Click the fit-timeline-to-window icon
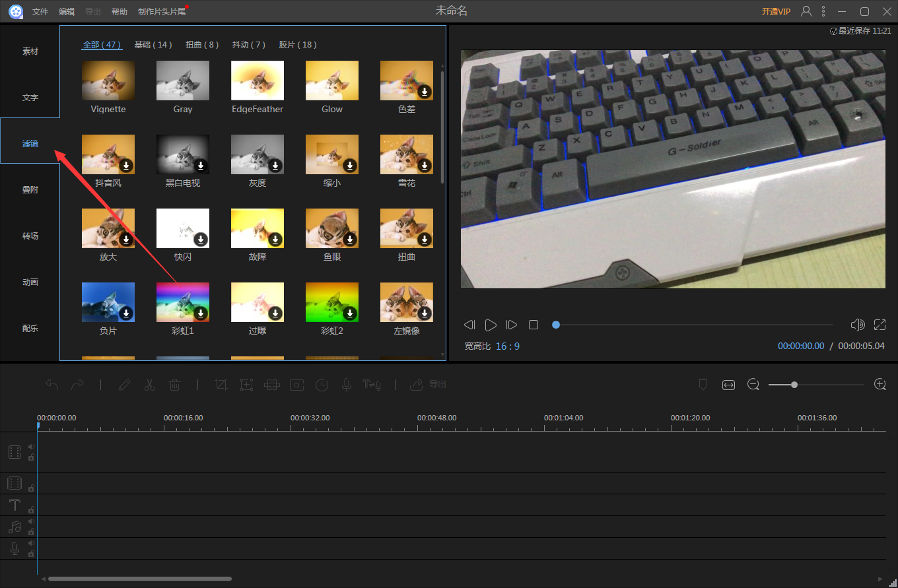 point(728,385)
